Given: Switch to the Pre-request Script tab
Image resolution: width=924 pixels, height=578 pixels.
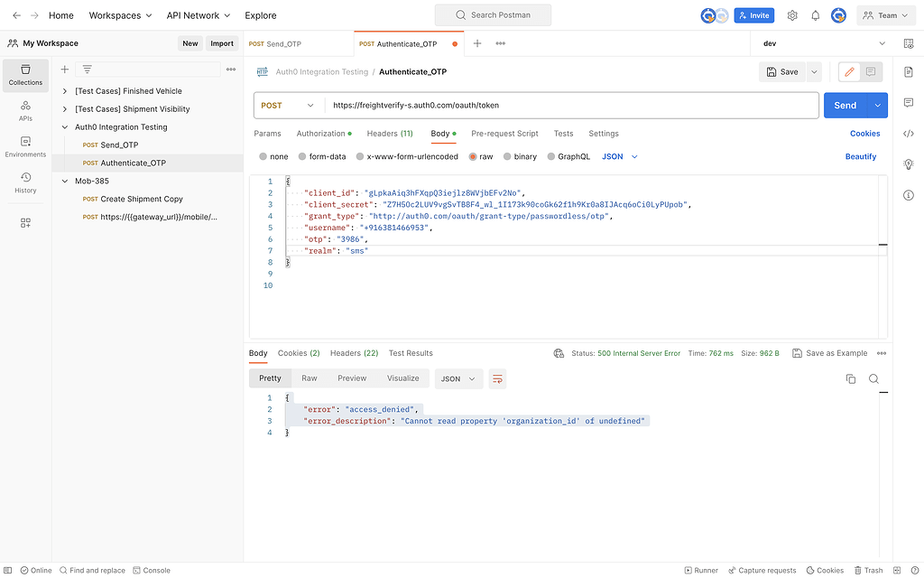Looking at the screenshot, I should click(x=504, y=132).
